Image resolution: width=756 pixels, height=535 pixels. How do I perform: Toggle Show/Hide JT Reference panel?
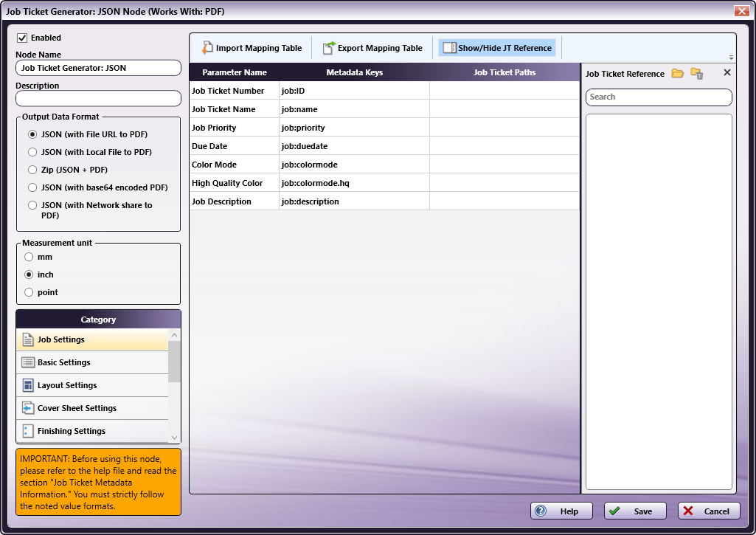[497, 48]
